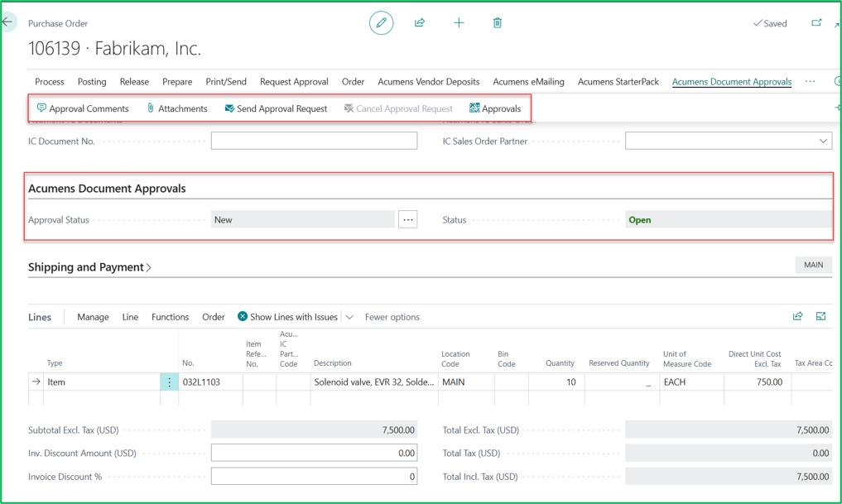842x504 pixels.
Task: Open the Prepare menu
Action: click(x=177, y=82)
